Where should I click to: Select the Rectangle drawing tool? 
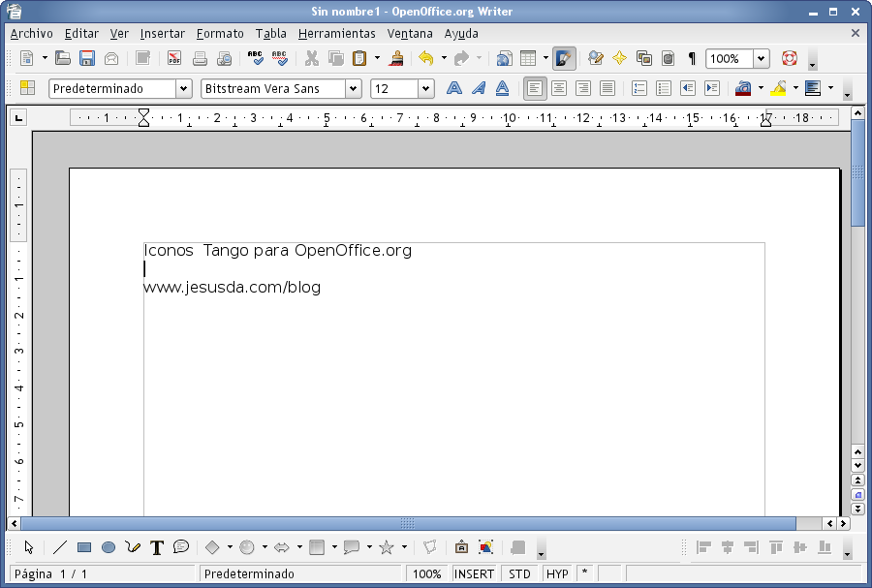[x=84, y=547]
